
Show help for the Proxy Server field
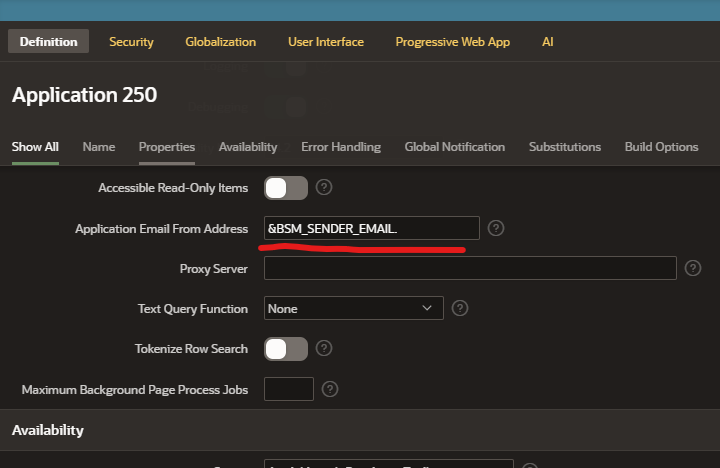(693, 268)
